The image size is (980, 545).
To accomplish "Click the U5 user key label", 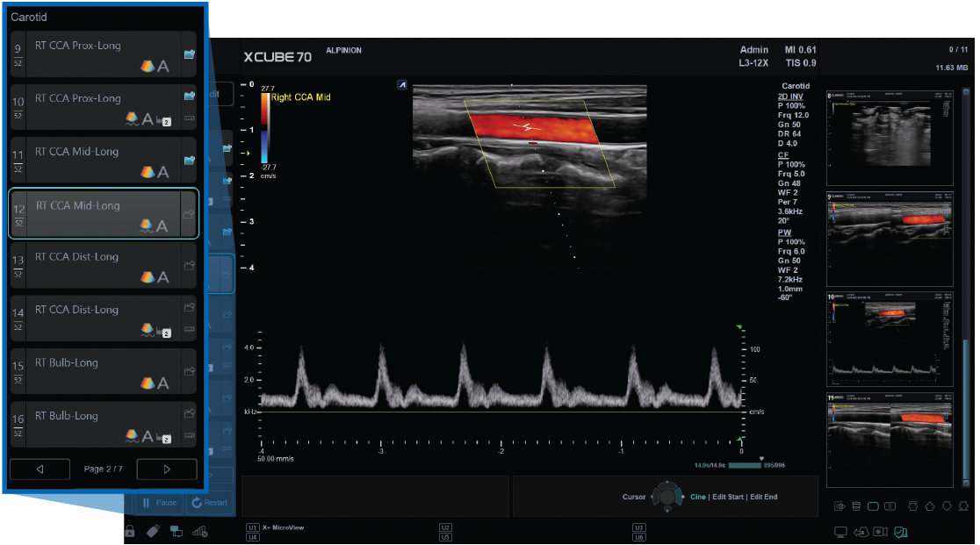I will 445,537.
